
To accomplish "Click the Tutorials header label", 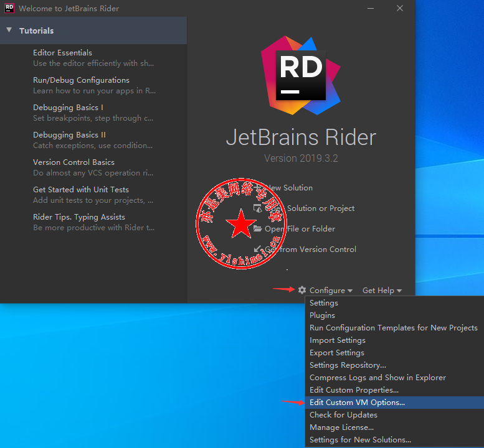I will click(36, 30).
